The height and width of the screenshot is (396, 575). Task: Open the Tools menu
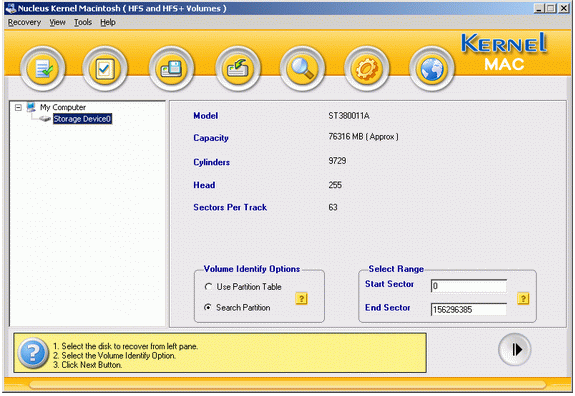83,22
